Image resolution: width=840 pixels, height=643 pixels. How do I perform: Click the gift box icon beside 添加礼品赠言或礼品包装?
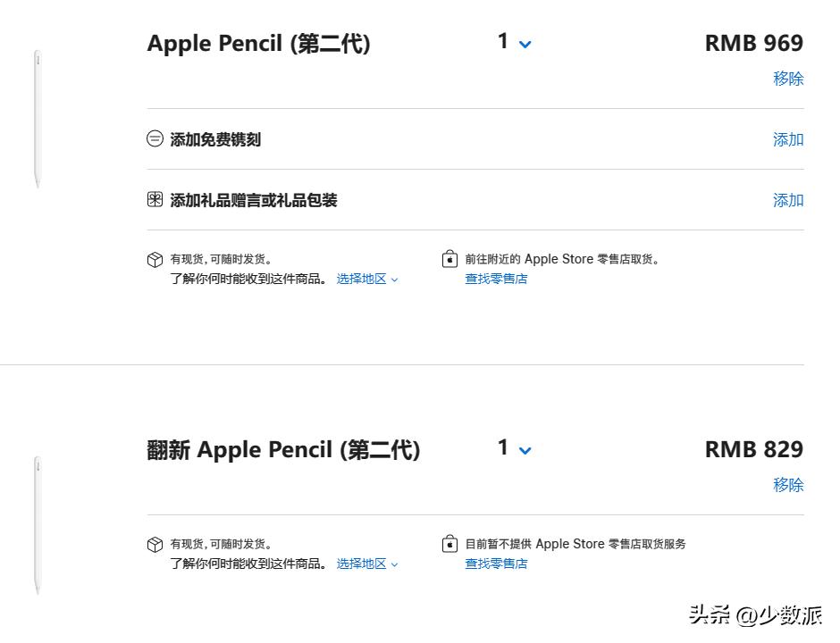155,200
